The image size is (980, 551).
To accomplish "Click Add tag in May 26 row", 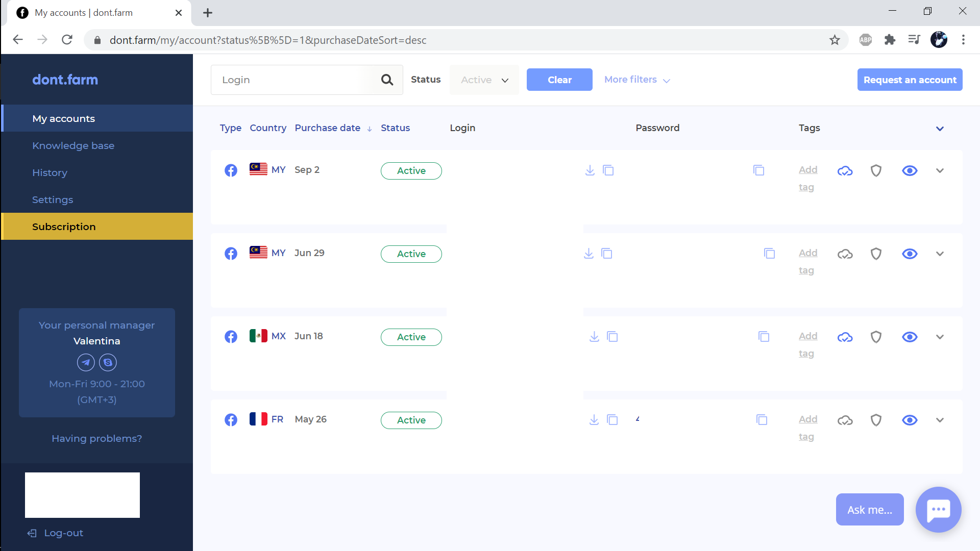I will click(x=808, y=428).
